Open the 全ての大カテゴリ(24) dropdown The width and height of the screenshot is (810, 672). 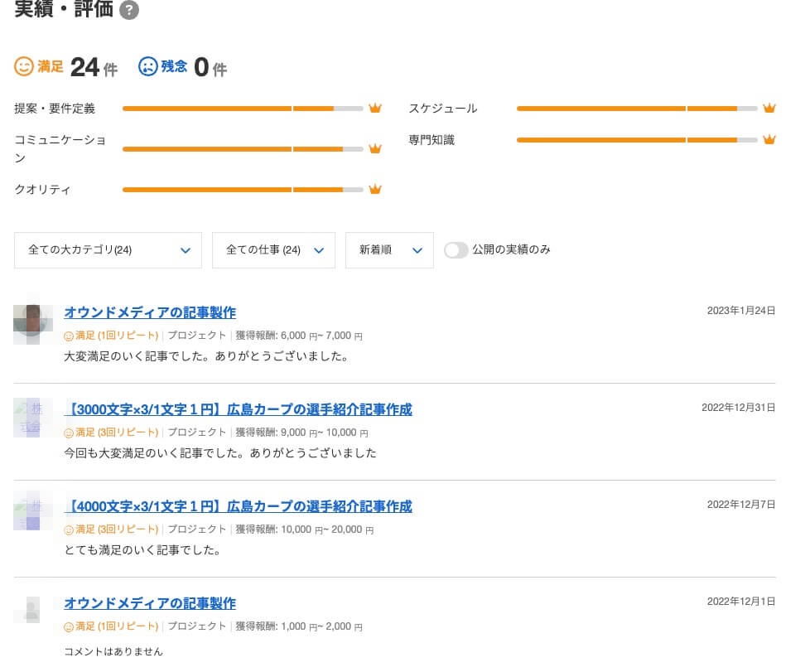(x=108, y=250)
